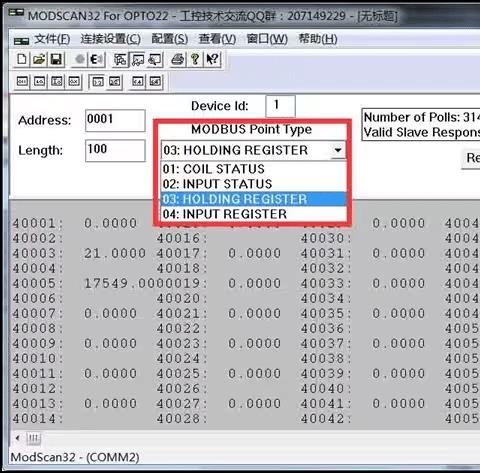Open the 帮助(H) menu
This screenshot has height=473, width=480.
(318, 39)
